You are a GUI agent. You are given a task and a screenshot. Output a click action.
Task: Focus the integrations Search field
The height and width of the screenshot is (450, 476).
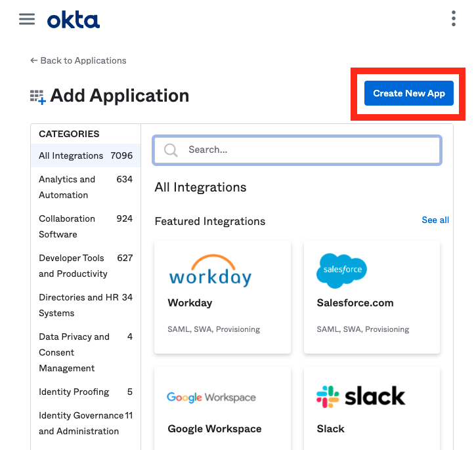click(297, 150)
